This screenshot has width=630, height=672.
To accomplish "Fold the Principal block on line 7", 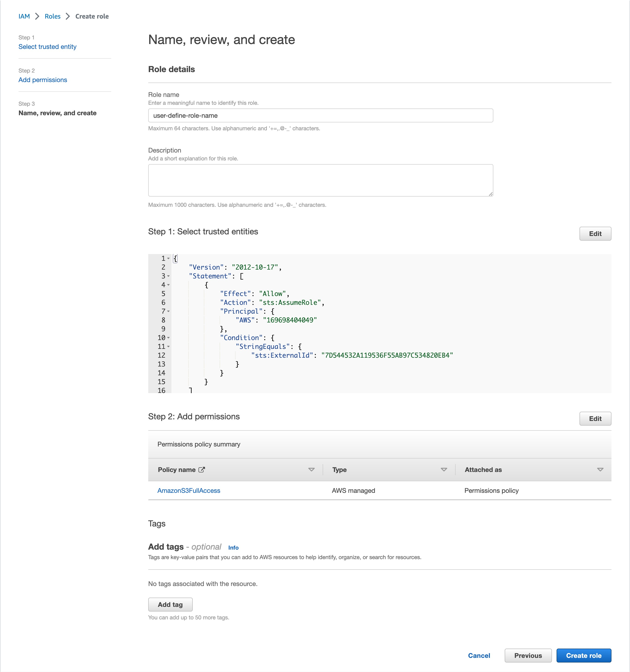I will tap(169, 311).
